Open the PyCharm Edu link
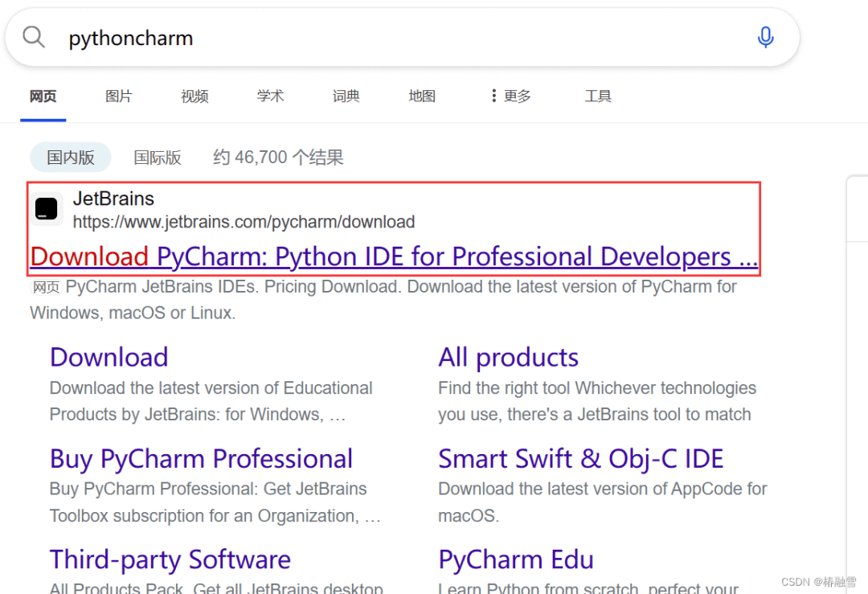Viewport: 868px width, 594px height. 516,559
